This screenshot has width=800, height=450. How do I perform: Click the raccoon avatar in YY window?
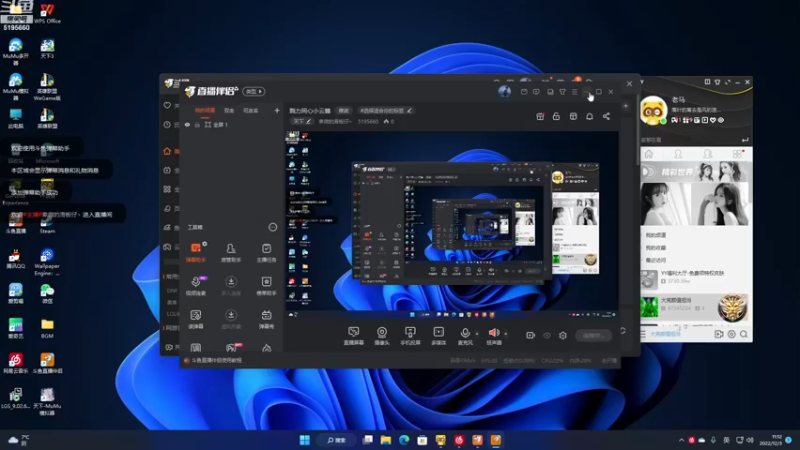(x=654, y=110)
